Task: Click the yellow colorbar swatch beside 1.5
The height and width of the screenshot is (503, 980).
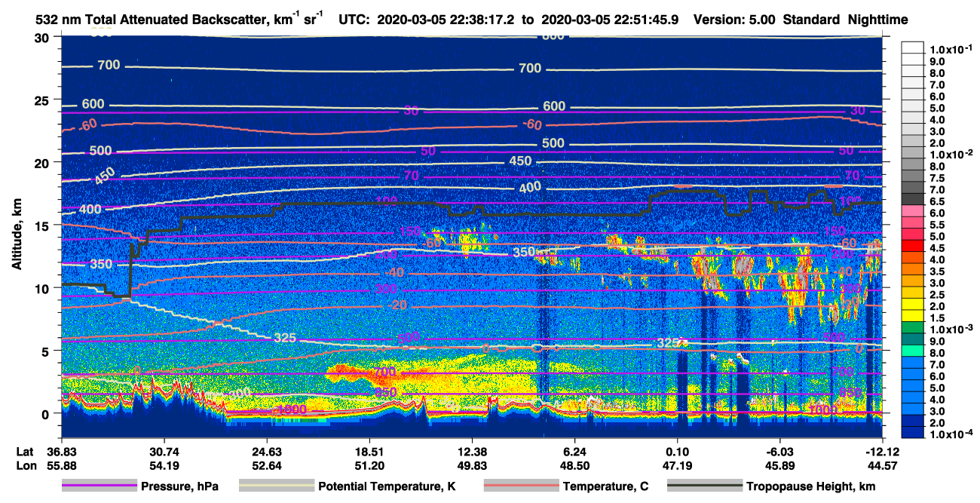Action: coord(912,315)
